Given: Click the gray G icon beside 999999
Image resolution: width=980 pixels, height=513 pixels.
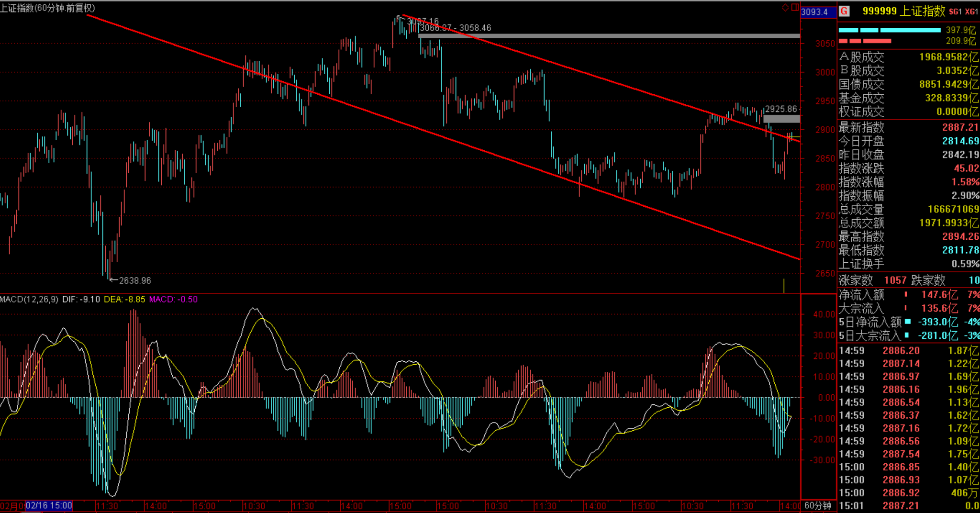Looking at the screenshot, I should (844, 11).
